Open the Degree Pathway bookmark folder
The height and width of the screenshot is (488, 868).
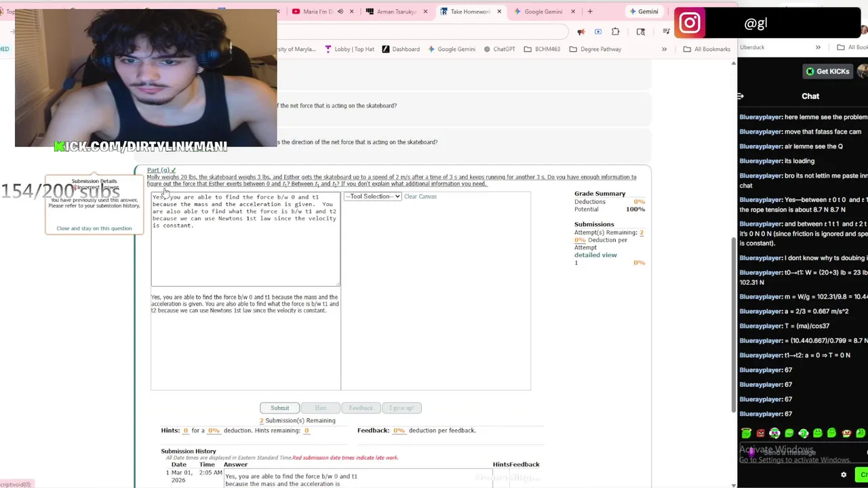coord(595,49)
